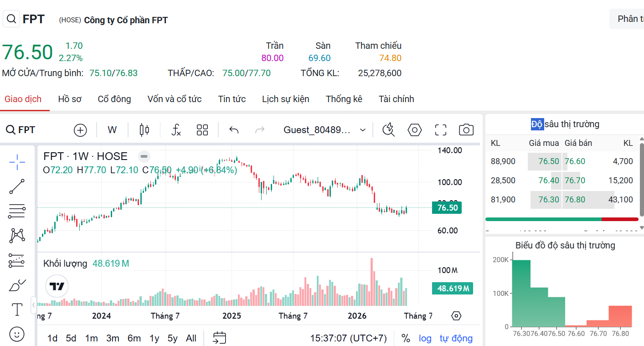Show All chart history range
Viewport: 644px width, 346px height.
tap(191, 338)
